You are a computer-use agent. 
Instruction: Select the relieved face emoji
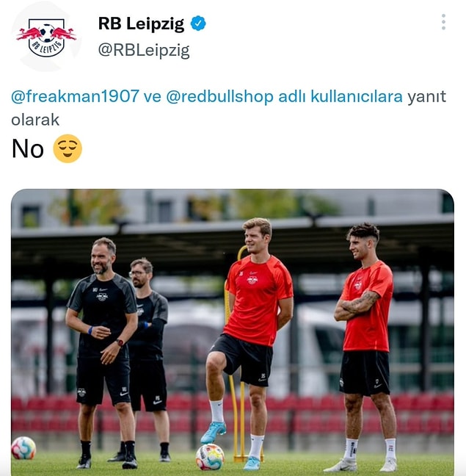click(x=68, y=148)
